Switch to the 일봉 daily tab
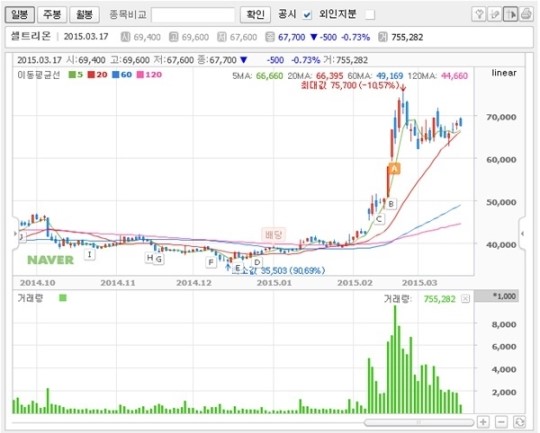The height and width of the screenshot is (433, 540). coord(20,15)
